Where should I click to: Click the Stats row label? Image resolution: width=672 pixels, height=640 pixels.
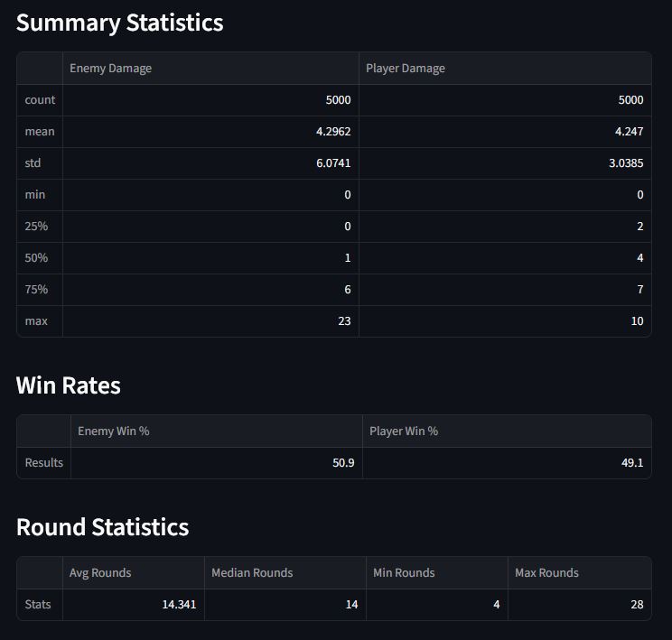(39, 605)
